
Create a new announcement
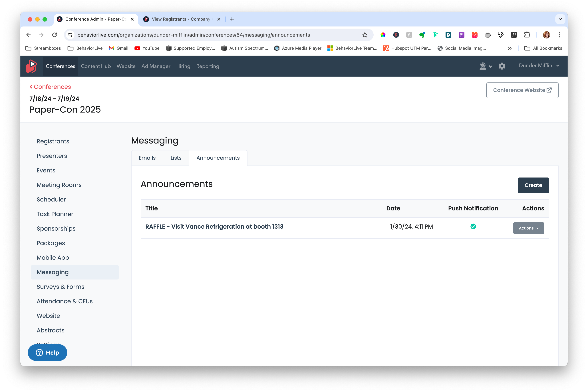point(533,185)
